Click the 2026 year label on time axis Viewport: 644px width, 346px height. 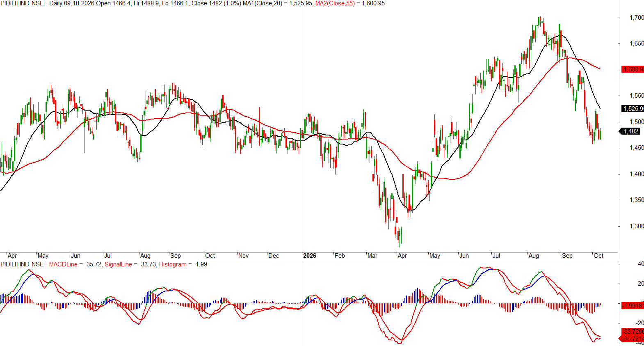tap(310, 256)
